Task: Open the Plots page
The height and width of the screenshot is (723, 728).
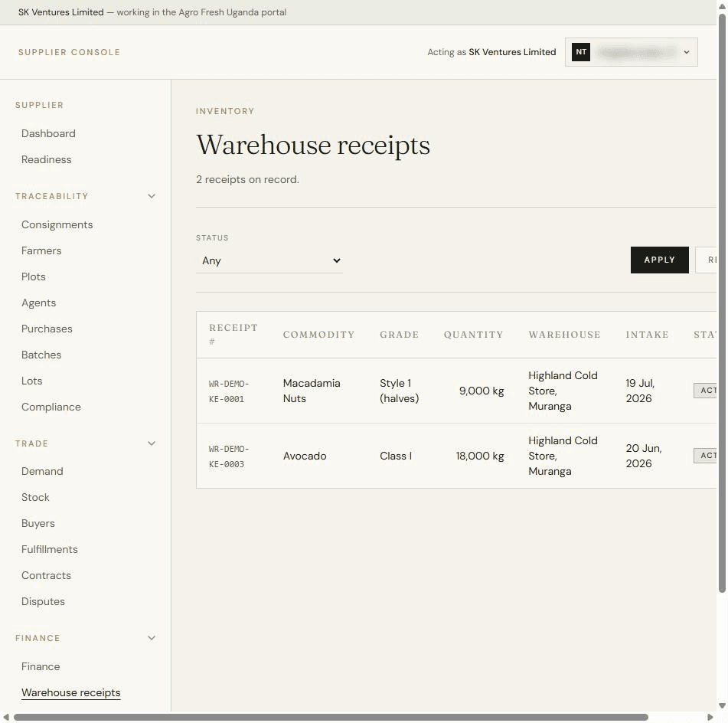Action: click(x=34, y=276)
